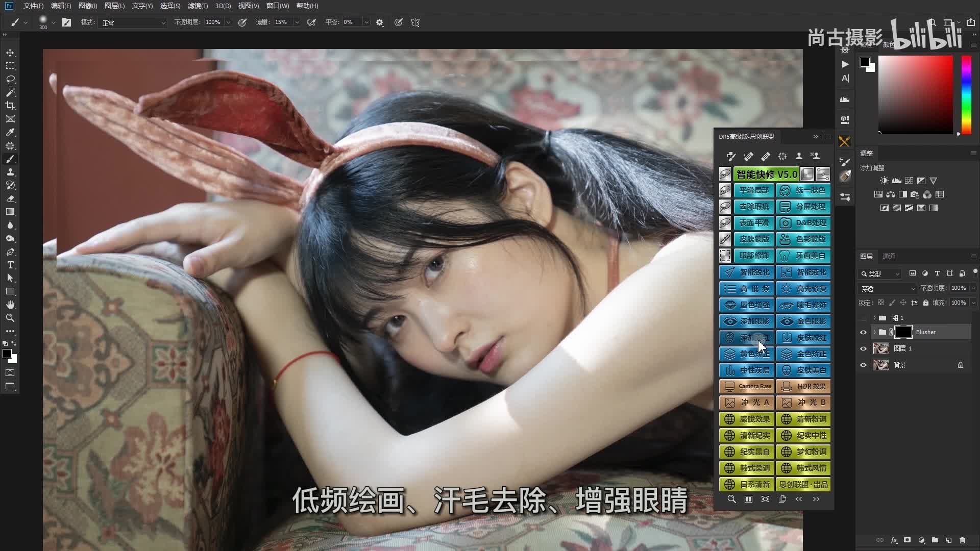Click the vertical hue slider strip
This screenshot has height=551, width=980.
click(x=966, y=94)
